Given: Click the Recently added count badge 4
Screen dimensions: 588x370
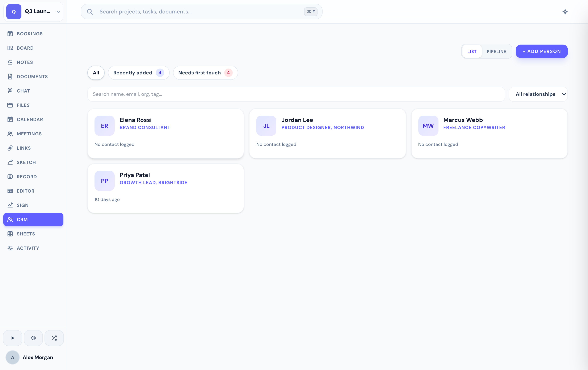Looking at the screenshot, I should (160, 73).
